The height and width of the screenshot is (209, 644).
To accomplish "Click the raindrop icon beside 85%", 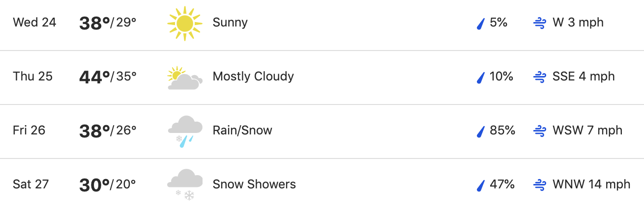I will point(481,131).
